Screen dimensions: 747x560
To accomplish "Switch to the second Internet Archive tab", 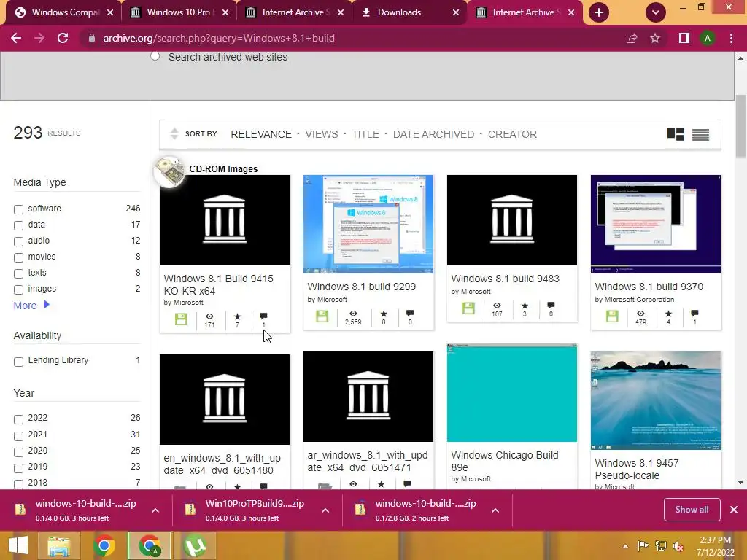I will point(524,12).
